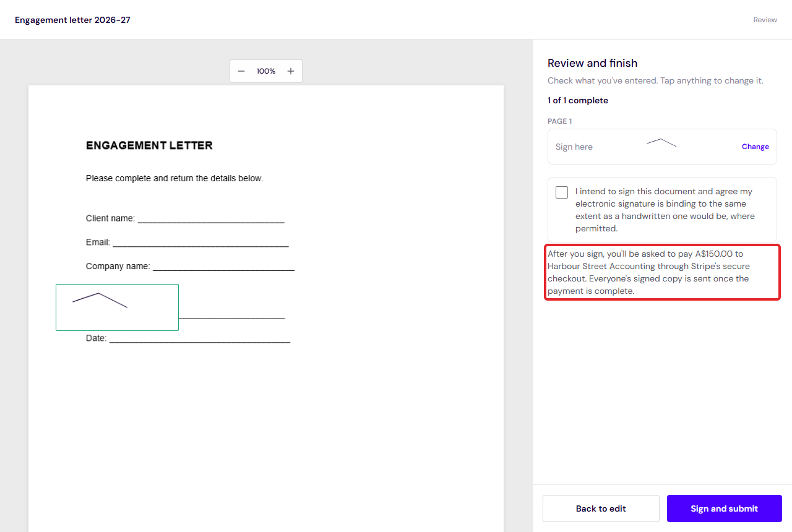Open the Sign here row in review panel
The width and height of the screenshot is (792, 532).
click(662, 147)
